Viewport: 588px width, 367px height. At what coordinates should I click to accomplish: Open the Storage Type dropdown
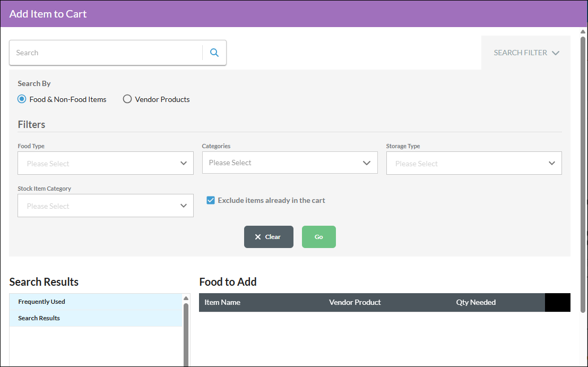point(474,163)
